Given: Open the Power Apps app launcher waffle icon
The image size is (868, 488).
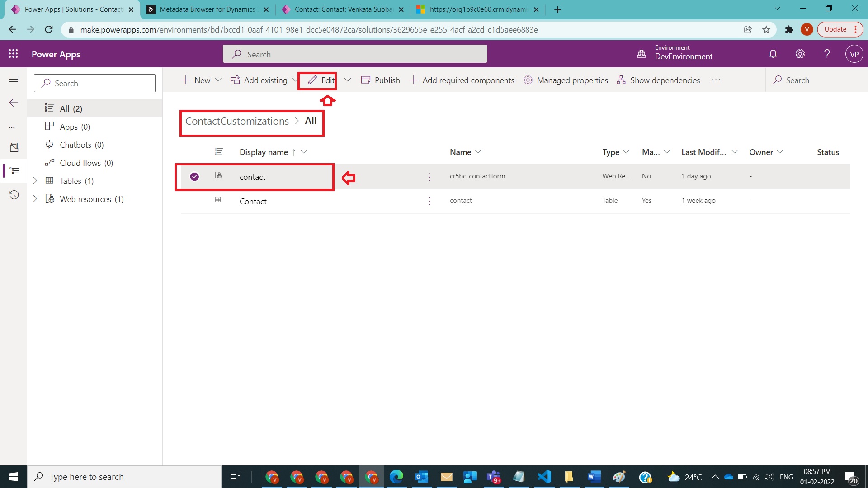Looking at the screenshot, I should point(13,53).
